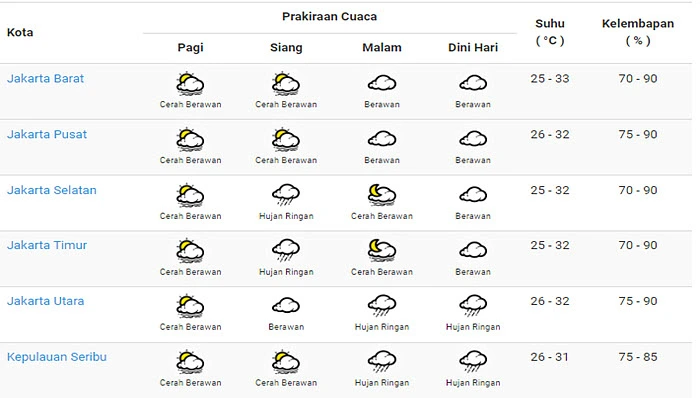The image size is (700, 398).
Task: Click Jakarta Utara Siang Berawan icon
Action: 286,306
